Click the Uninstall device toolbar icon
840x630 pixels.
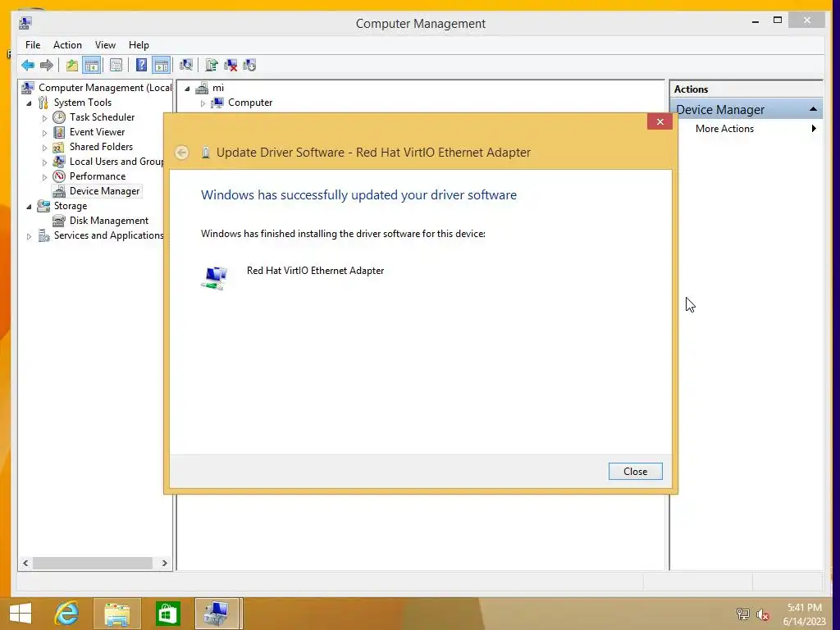231,66
